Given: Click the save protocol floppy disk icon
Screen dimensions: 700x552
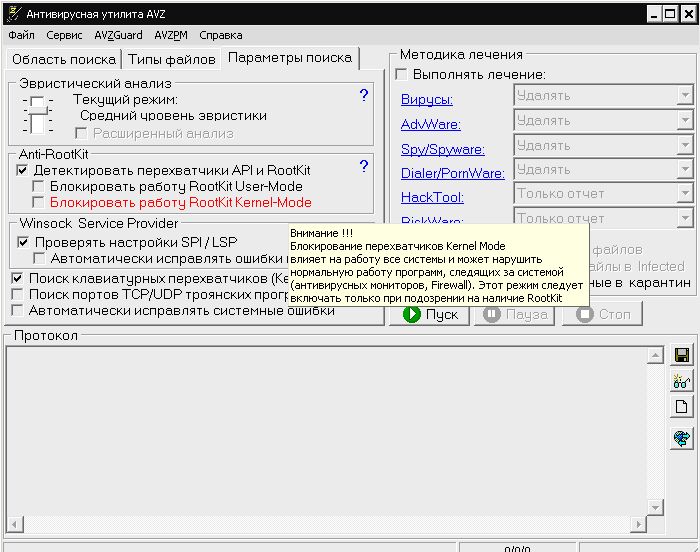Looking at the screenshot, I should [x=681, y=355].
